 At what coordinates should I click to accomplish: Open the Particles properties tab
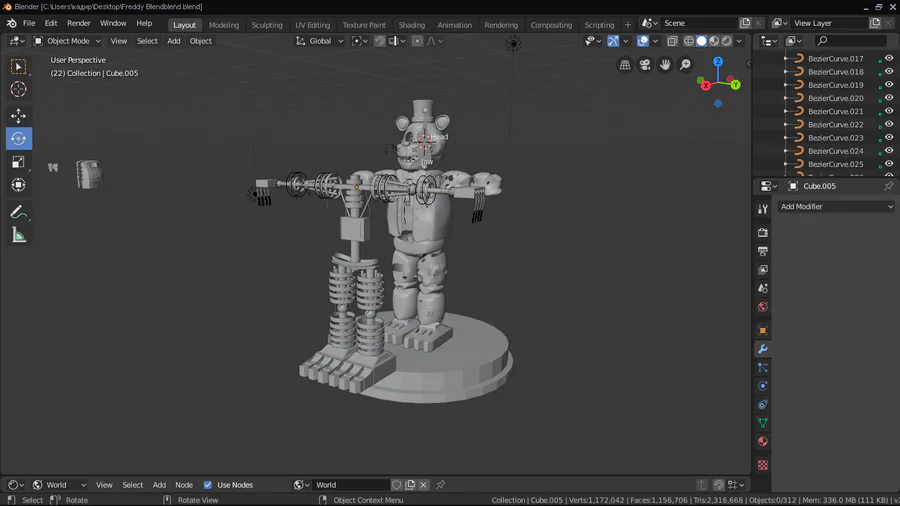(x=763, y=367)
